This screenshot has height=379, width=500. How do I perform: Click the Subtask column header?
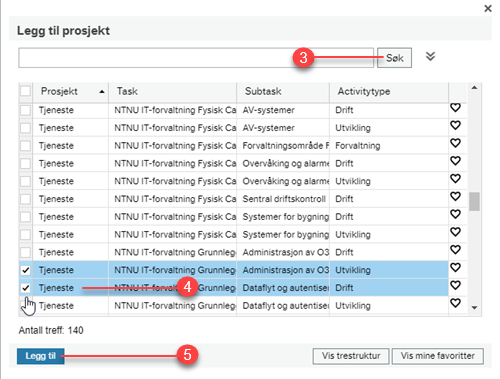[283, 91]
